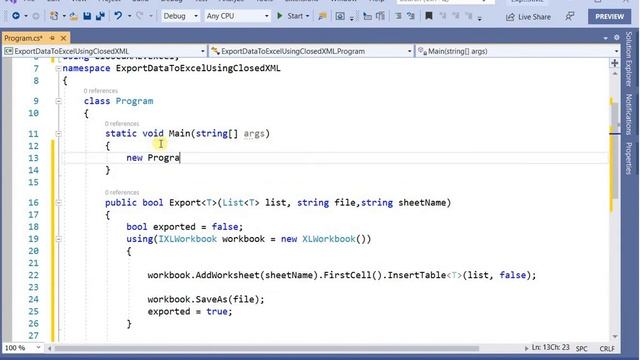Image resolution: width=640 pixels, height=360 pixels.
Task: Click 0 references above class Program
Action: [x=100, y=91]
